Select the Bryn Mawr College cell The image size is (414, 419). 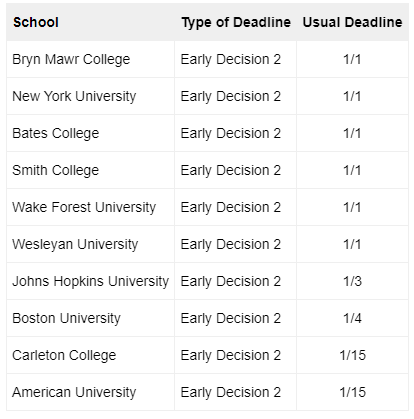pyautogui.click(x=90, y=59)
